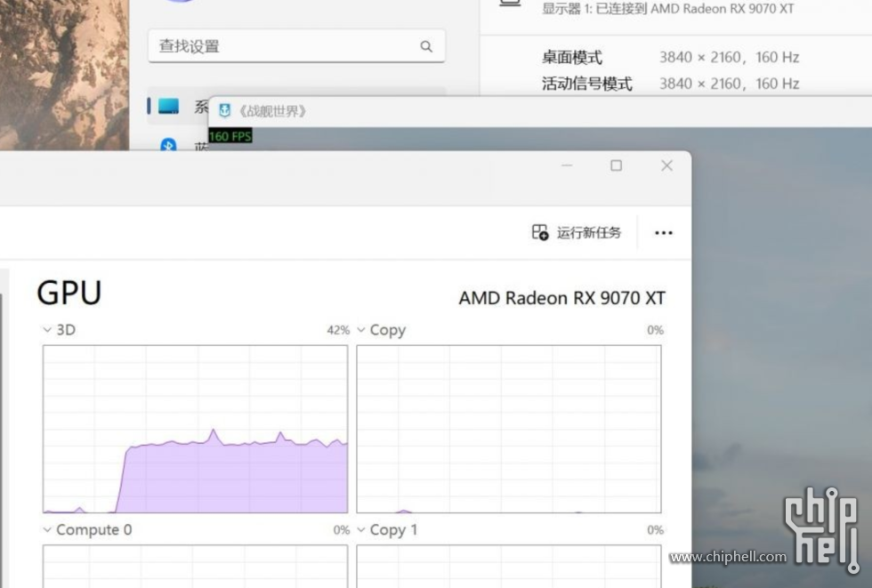The image size is (872, 588).
Task: Click the 《战舰世界》 window title
Action: [x=272, y=111]
